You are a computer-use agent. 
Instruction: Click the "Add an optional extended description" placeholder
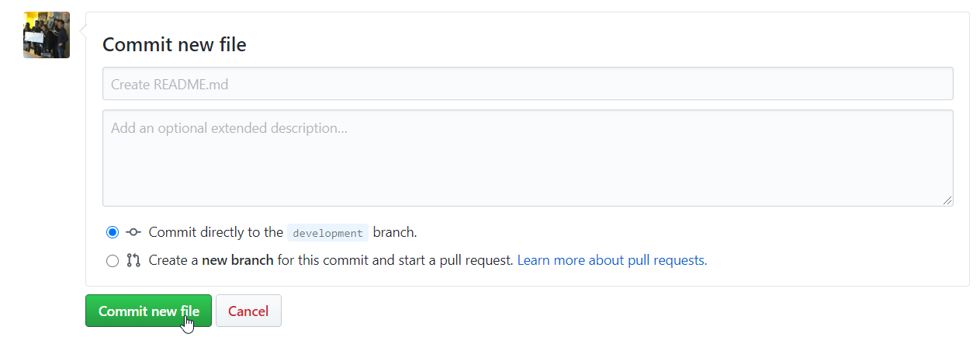pos(229,127)
